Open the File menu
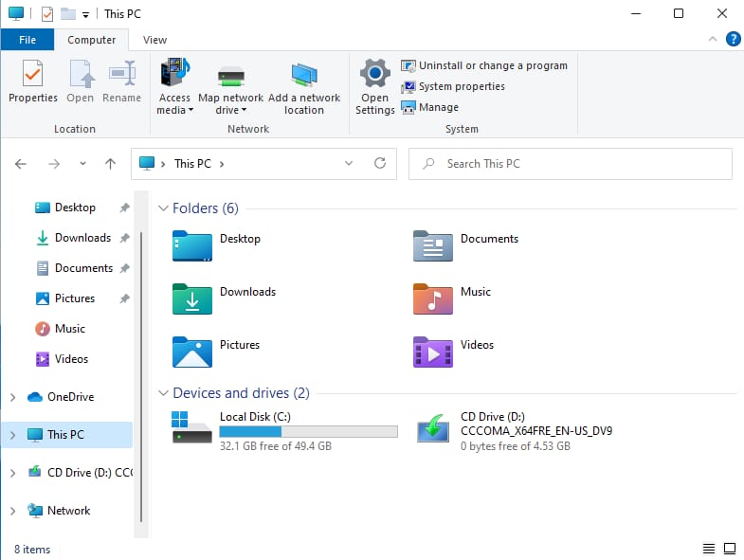The width and height of the screenshot is (744, 560). (x=27, y=40)
